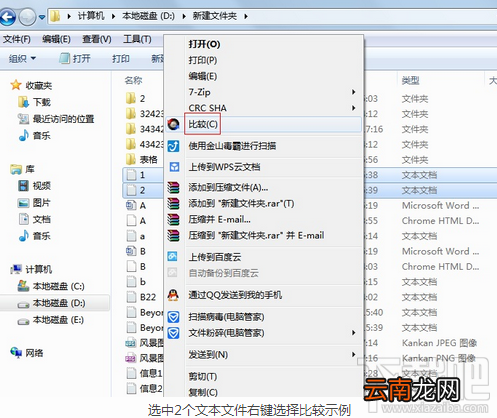Click the Word document icon for file B
This screenshot has height=418, width=497.
(x=131, y=251)
